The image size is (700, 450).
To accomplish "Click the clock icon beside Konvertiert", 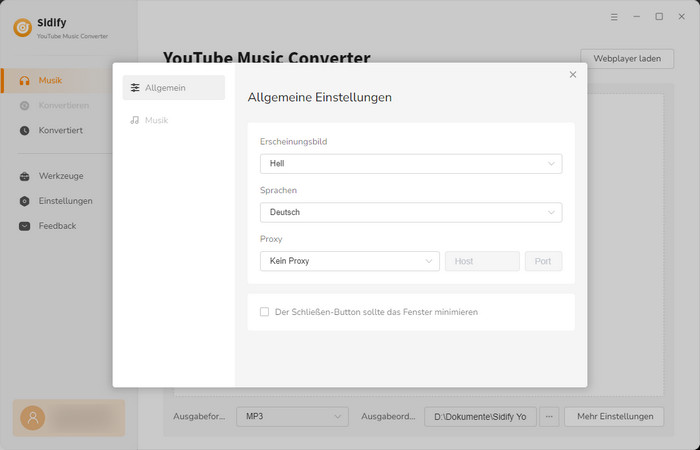I will [x=25, y=131].
